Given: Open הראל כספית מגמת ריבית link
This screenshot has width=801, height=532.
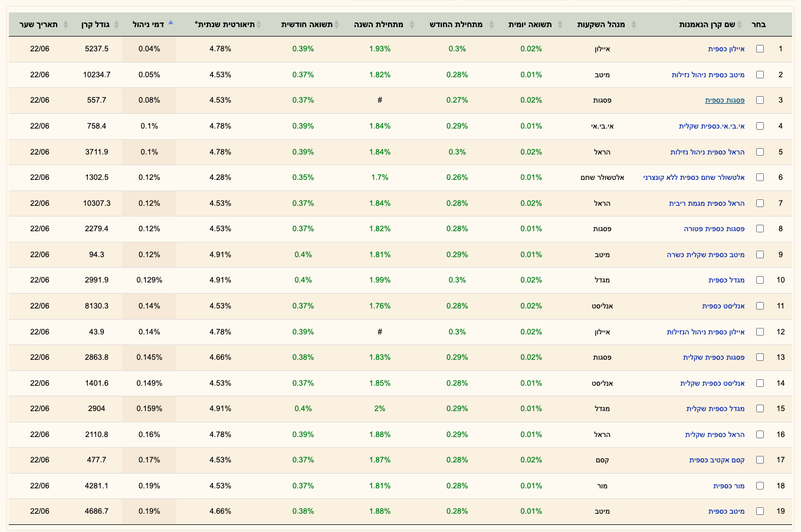Looking at the screenshot, I should coord(707,203).
